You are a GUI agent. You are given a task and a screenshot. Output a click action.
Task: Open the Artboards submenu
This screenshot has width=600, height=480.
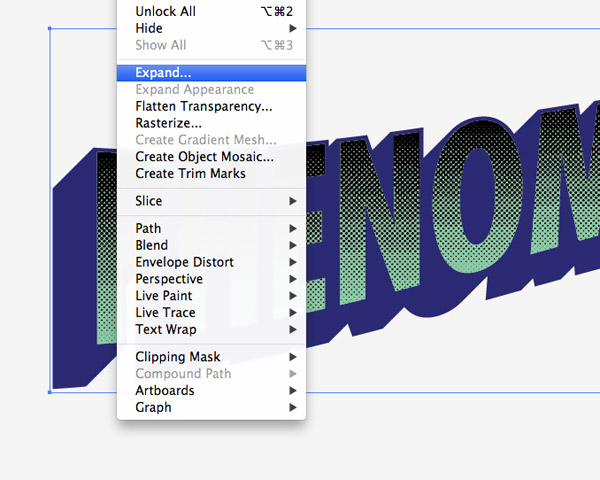coord(211,391)
